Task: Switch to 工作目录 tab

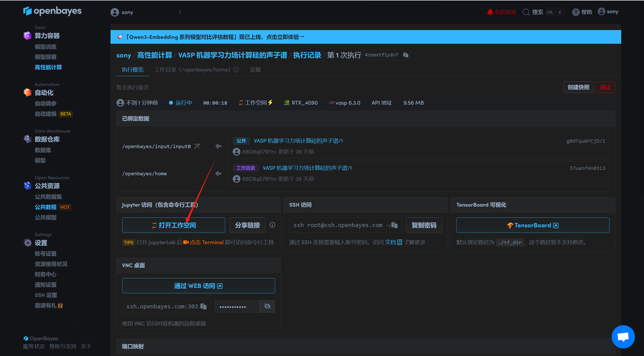Action: pos(193,70)
